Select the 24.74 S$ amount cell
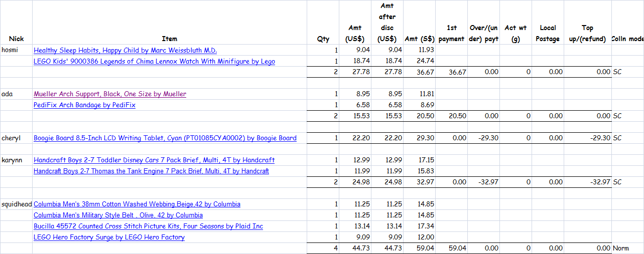This screenshot has height=254, width=644. tap(419, 61)
